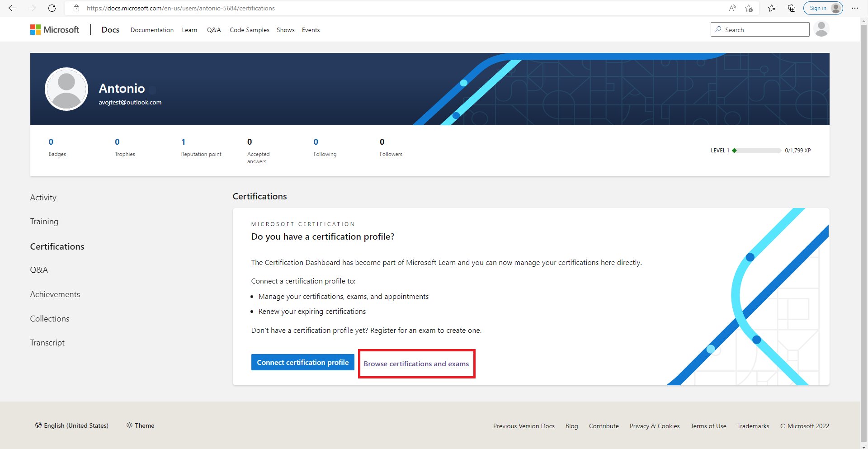Reload the page with refresh icon
This screenshot has width=868, height=449.
coord(52,8)
